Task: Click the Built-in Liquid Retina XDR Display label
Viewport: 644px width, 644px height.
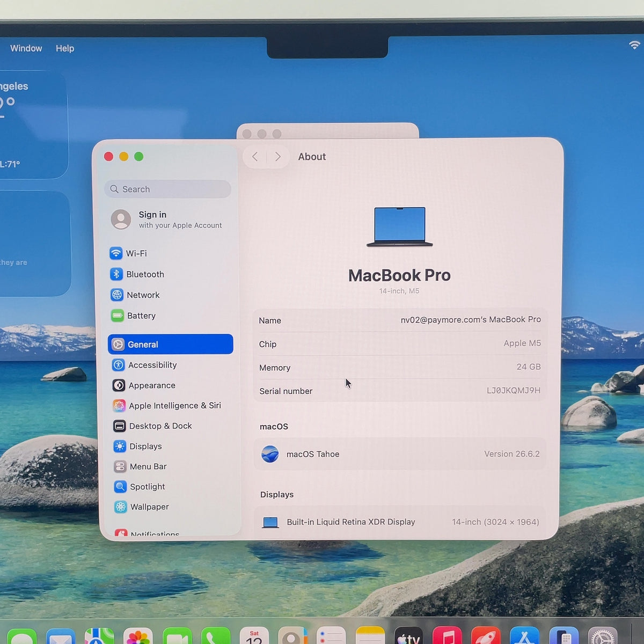Action: tap(351, 522)
